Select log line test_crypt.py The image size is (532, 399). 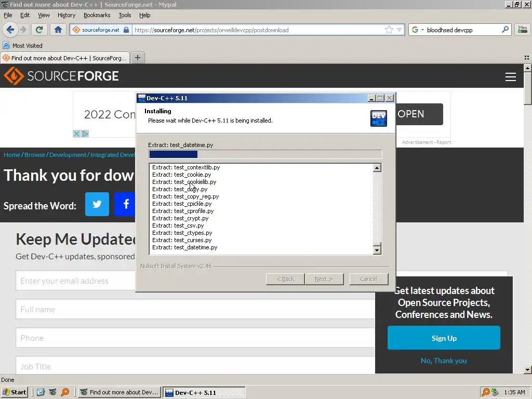tap(180, 218)
